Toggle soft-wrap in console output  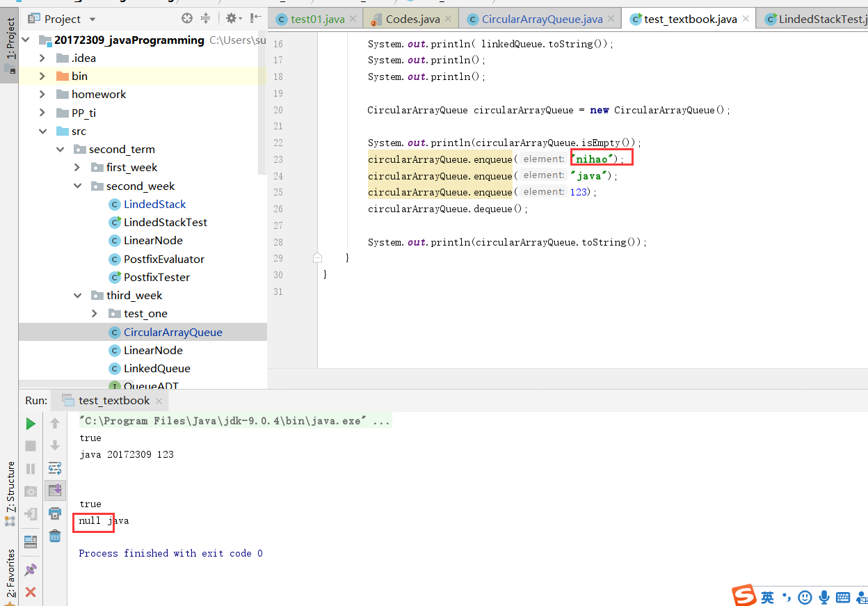click(55, 468)
